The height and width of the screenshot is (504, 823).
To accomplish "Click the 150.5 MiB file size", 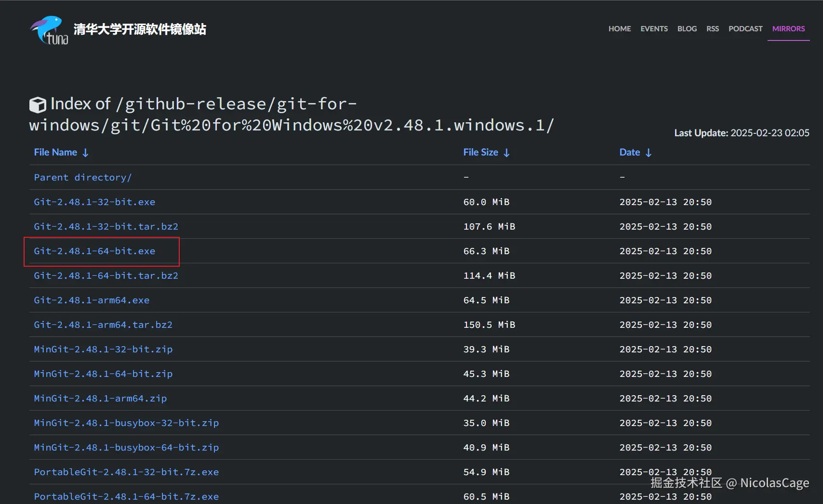I will (489, 325).
